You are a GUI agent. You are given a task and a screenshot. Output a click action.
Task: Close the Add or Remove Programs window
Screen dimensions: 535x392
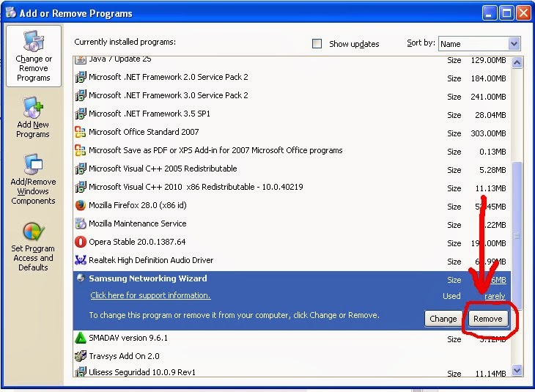pos(523,13)
